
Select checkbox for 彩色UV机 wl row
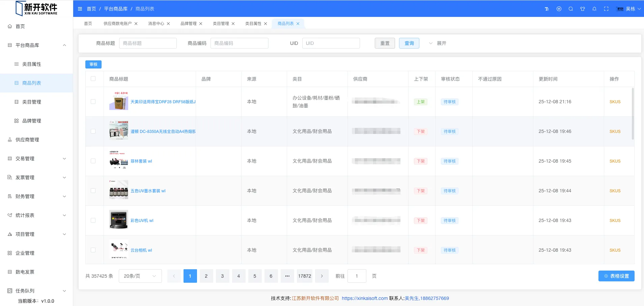(x=93, y=220)
